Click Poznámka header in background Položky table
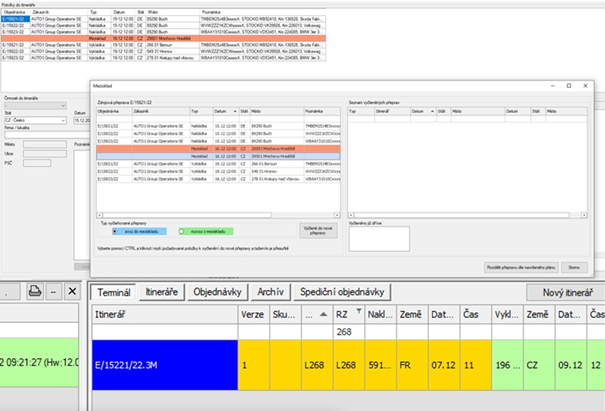 click(263, 12)
